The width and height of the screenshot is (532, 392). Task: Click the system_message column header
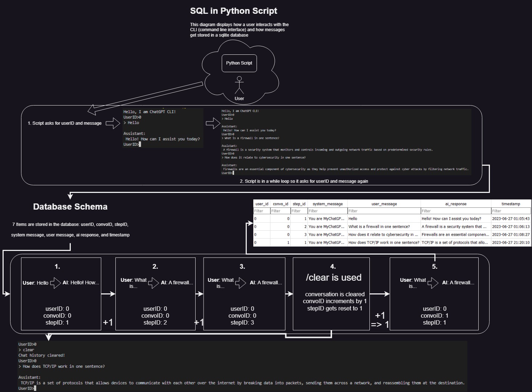click(x=327, y=204)
